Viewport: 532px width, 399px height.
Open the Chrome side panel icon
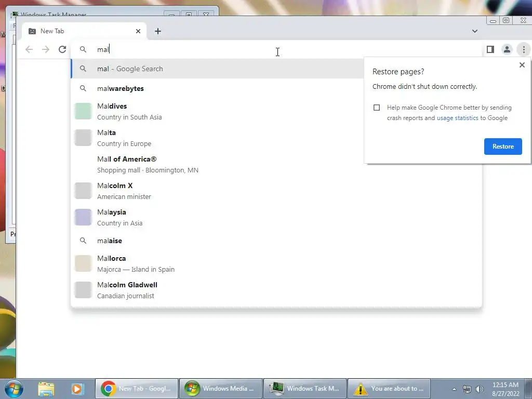click(x=490, y=49)
